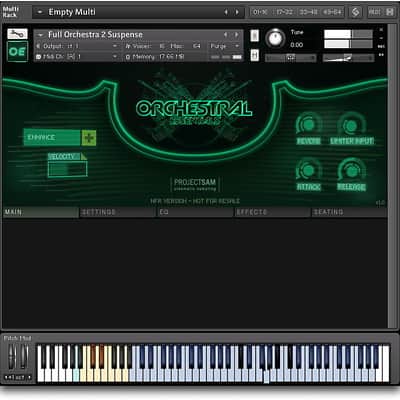Open the EQ tab
The image size is (400, 400).
(x=195, y=212)
